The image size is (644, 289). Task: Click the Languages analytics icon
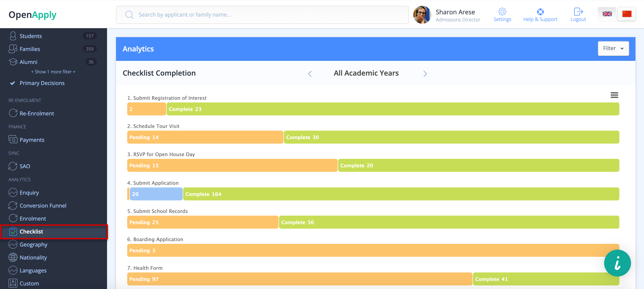point(13,270)
